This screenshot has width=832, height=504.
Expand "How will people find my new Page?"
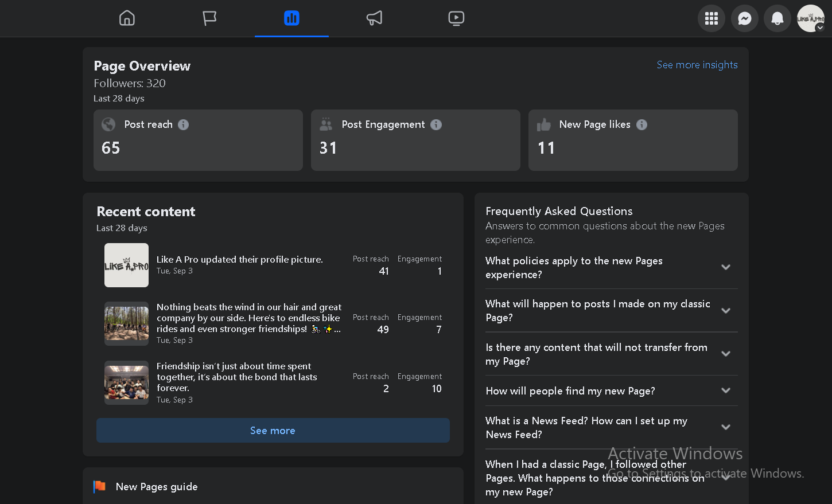coord(726,390)
